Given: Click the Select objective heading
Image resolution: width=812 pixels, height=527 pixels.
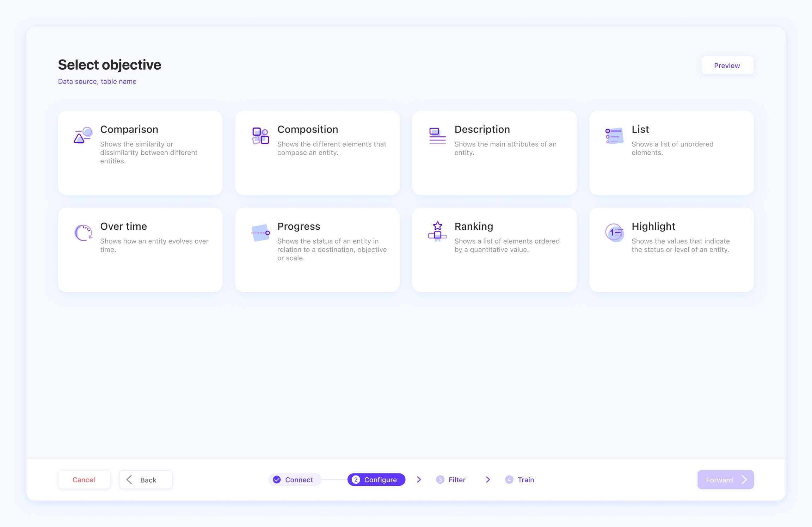Looking at the screenshot, I should pos(110,65).
